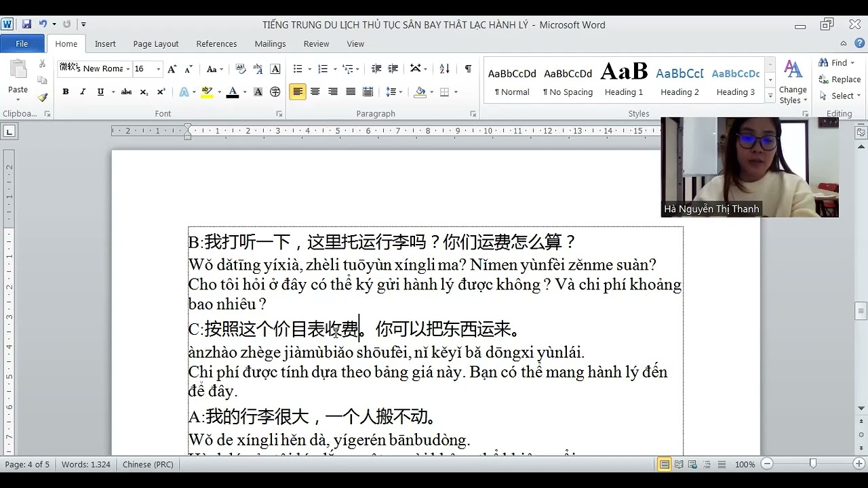Toggle Superscript formatting
The image size is (868, 488).
pyautogui.click(x=161, y=91)
